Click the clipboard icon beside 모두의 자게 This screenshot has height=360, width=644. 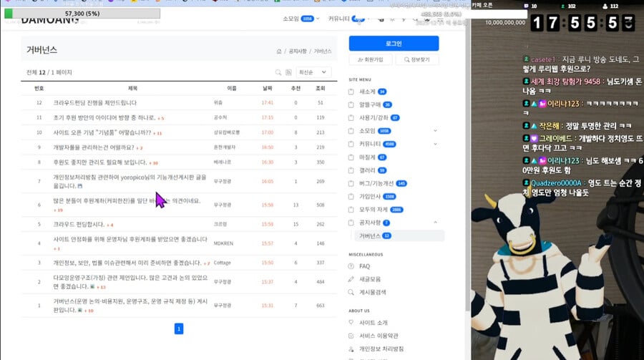[x=351, y=210]
